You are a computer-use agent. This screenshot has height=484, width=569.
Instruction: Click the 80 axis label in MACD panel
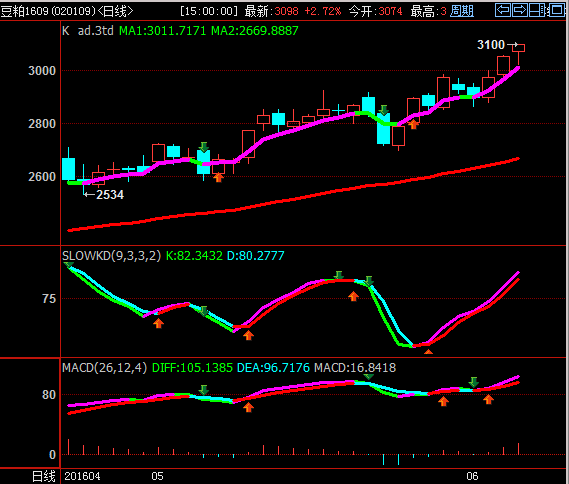click(49, 395)
